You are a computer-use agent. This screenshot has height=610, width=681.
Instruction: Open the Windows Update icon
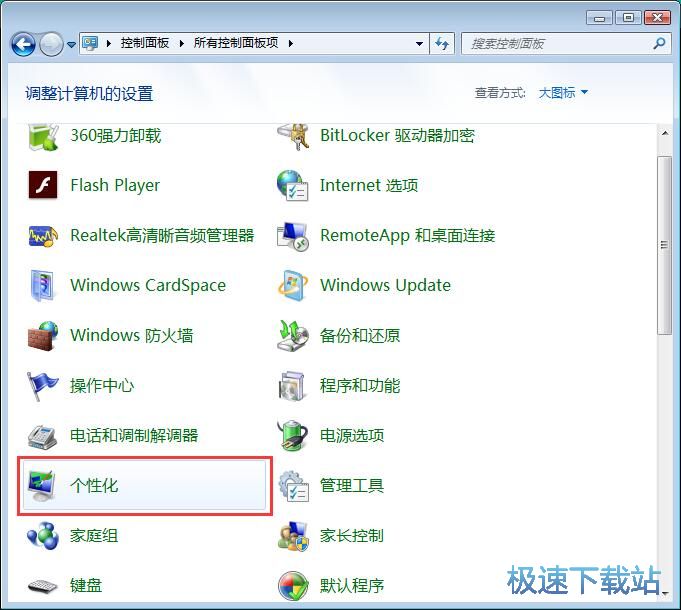click(293, 285)
